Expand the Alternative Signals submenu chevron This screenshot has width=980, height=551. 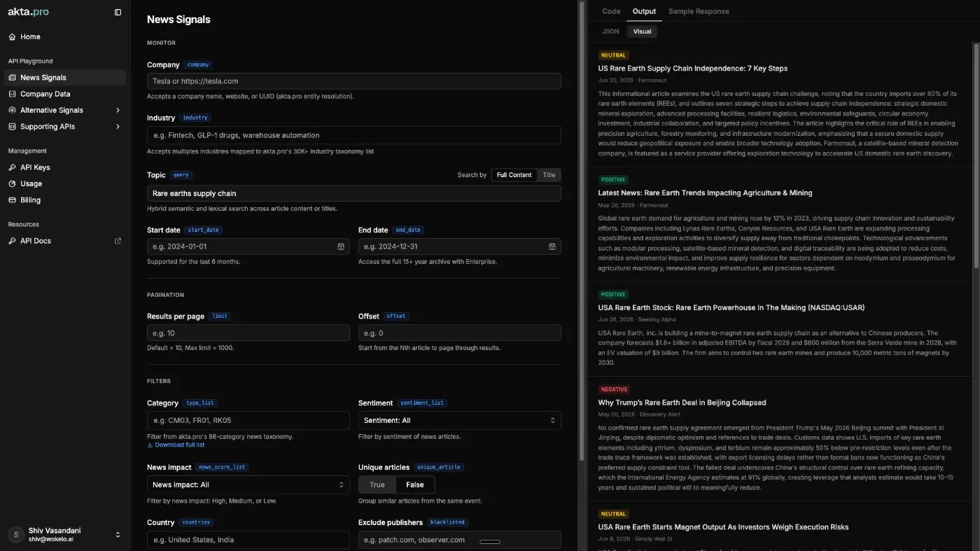118,110
